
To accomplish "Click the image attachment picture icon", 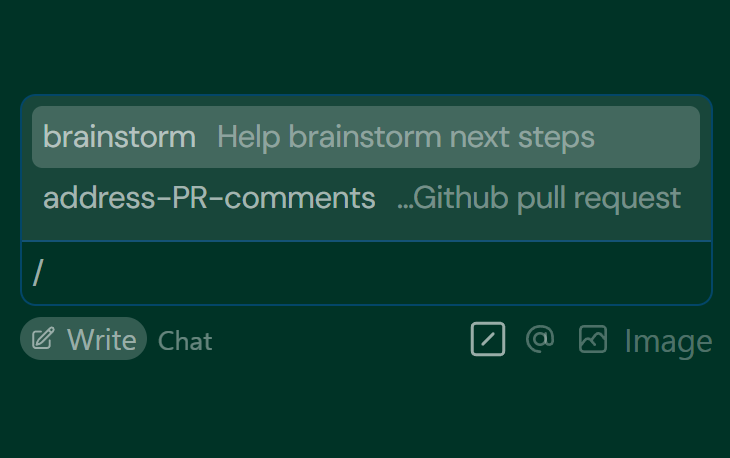I will coord(593,340).
